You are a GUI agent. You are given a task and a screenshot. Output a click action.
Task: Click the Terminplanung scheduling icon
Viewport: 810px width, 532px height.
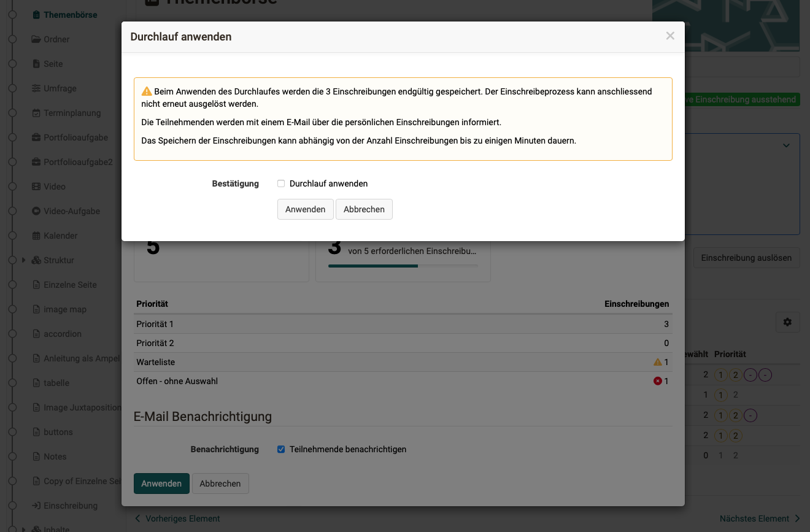36,112
